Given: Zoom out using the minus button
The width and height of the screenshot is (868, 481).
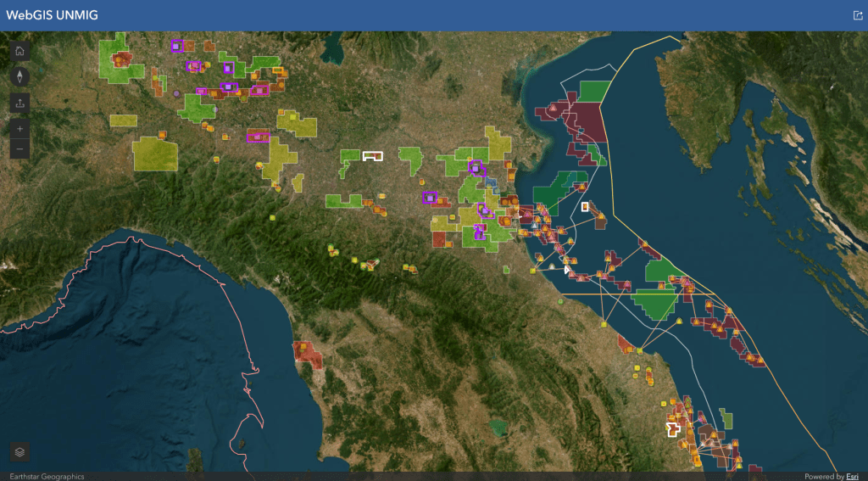Looking at the screenshot, I should tap(19, 149).
